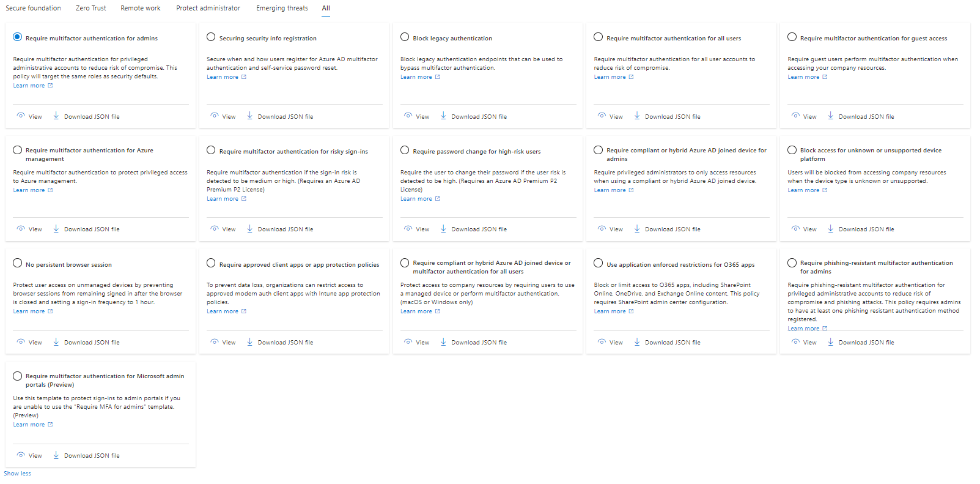980x484 pixels.
Task: Open external link icon beside Learn more for guest access
Action: pos(825,77)
